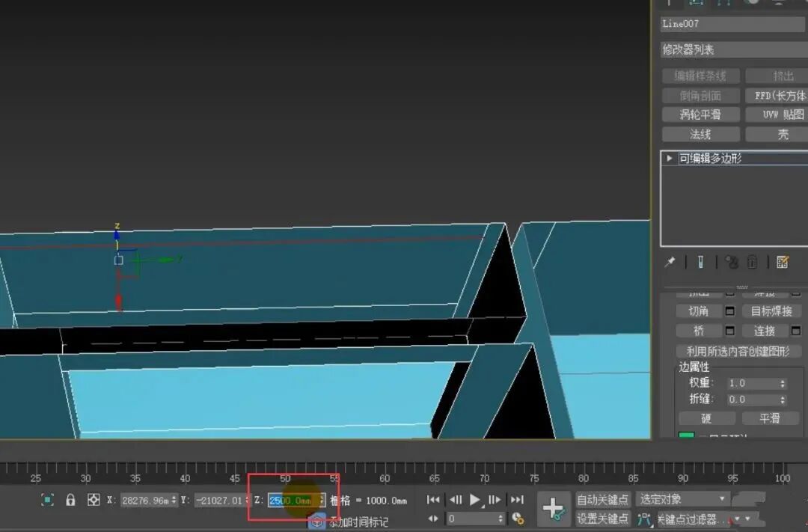Click the Line007 object name field
The image size is (808, 532).
(734, 24)
